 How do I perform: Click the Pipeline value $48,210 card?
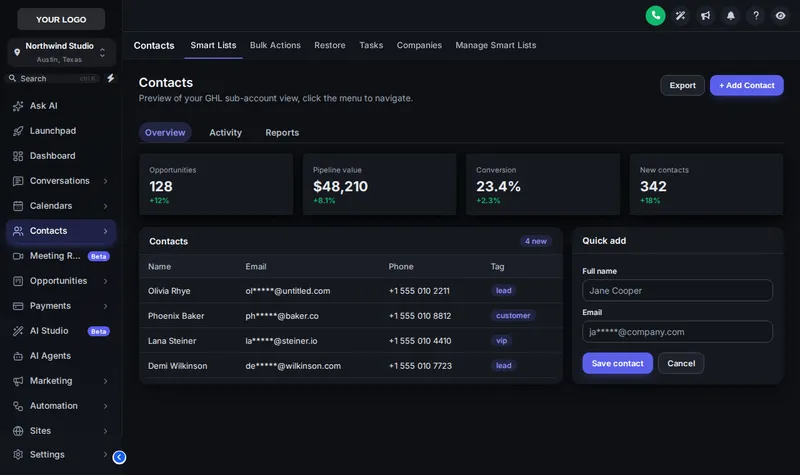379,184
